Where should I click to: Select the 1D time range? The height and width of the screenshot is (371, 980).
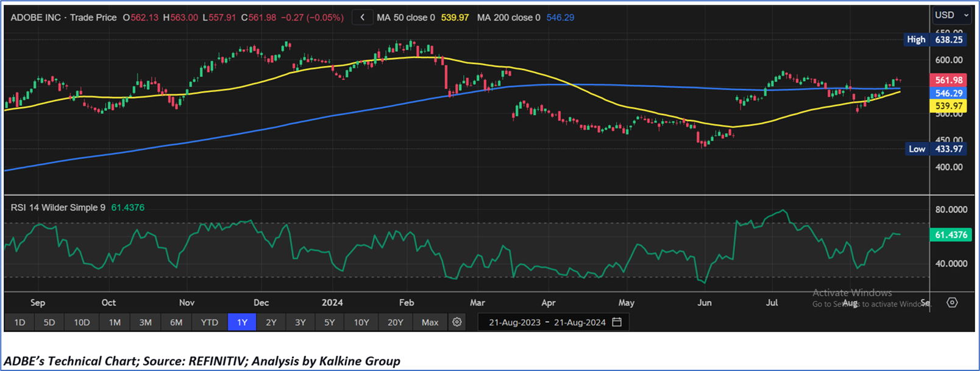point(20,322)
